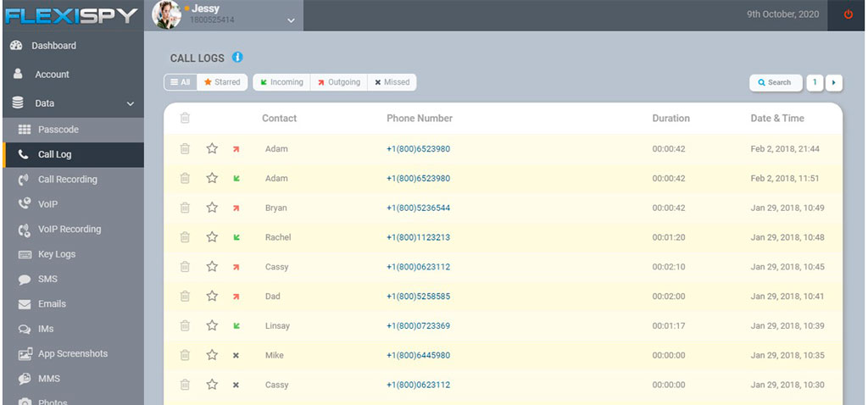Viewport: 868px width, 405px height.
Task: Star the Linsay call
Action: (212, 325)
